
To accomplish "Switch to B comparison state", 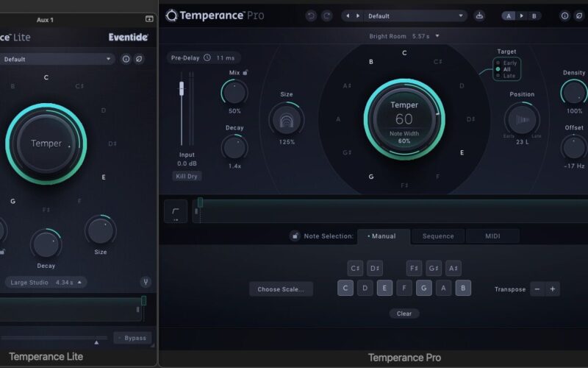I will pos(534,15).
